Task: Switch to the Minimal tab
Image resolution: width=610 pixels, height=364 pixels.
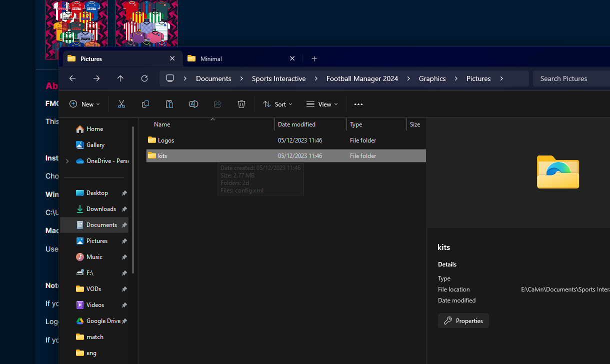Action: pos(241,58)
